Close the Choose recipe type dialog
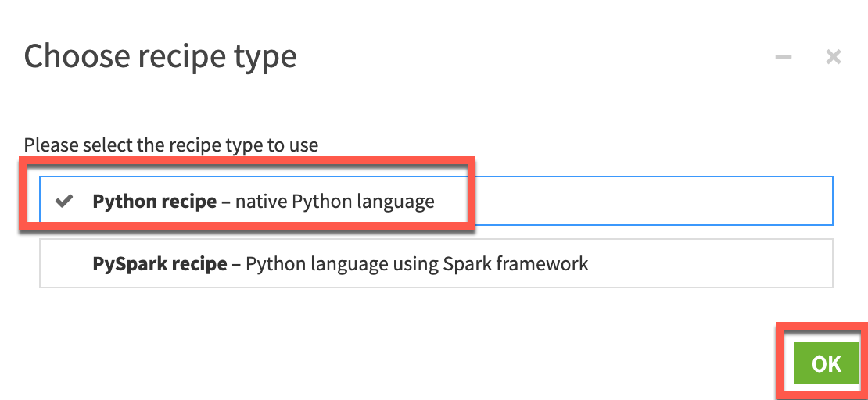868x400 pixels. coord(834,57)
